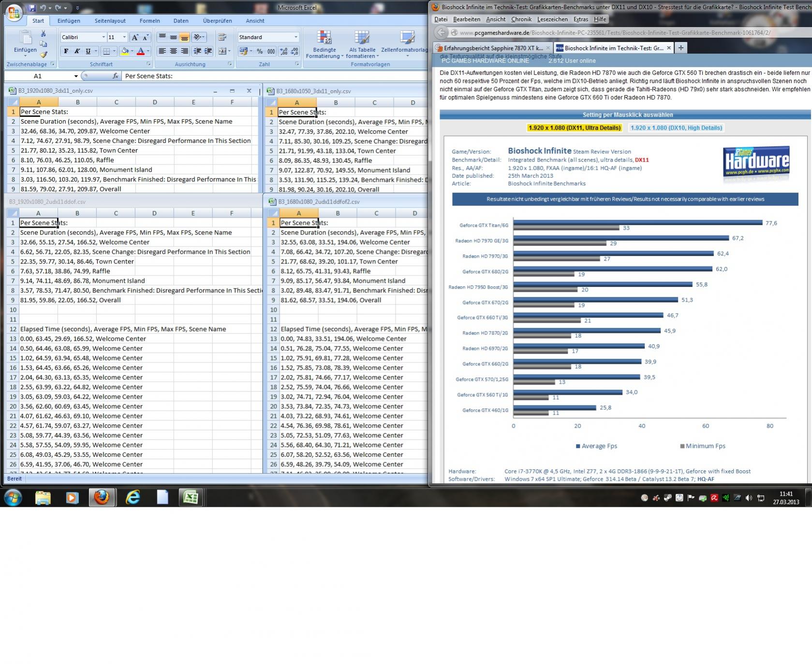Click the font color red A swatch

pyautogui.click(x=141, y=51)
